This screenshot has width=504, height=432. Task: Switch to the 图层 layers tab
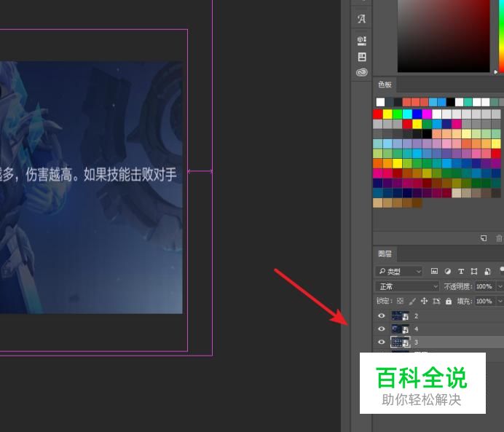(x=385, y=254)
